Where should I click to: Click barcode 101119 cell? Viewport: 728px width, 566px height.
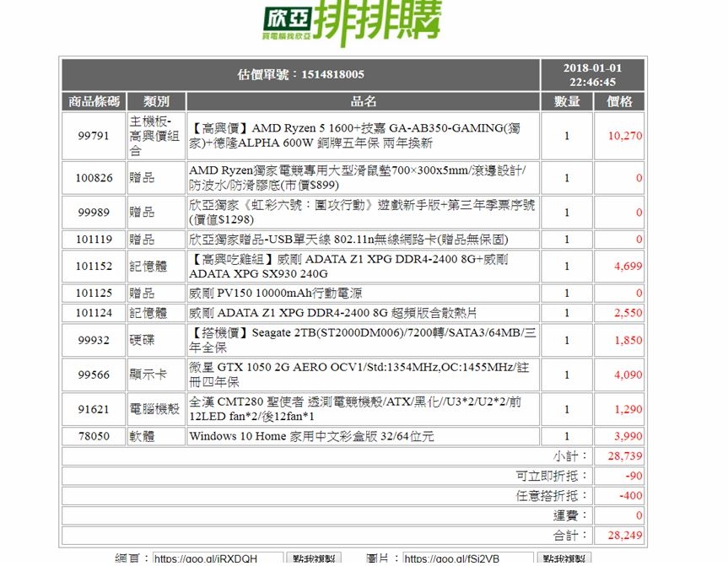point(94,239)
